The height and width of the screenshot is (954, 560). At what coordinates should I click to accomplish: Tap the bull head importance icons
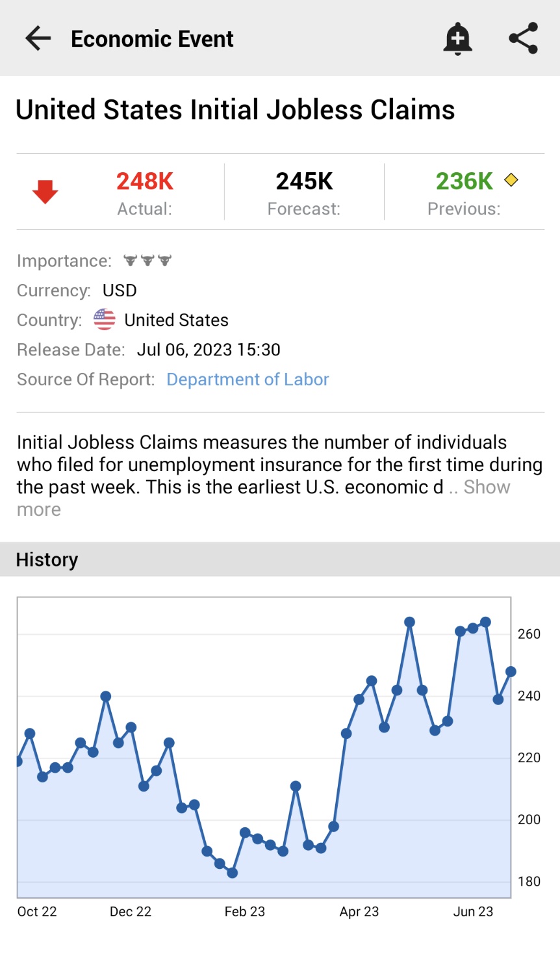click(147, 261)
